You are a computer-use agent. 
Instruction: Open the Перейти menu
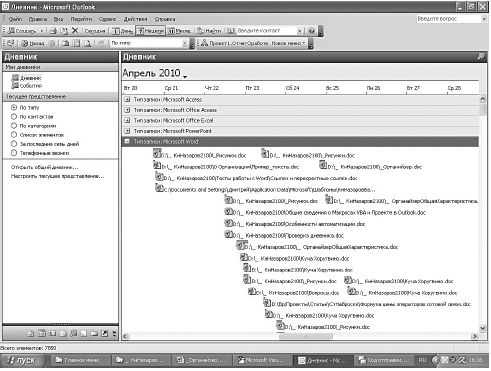[81, 19]
